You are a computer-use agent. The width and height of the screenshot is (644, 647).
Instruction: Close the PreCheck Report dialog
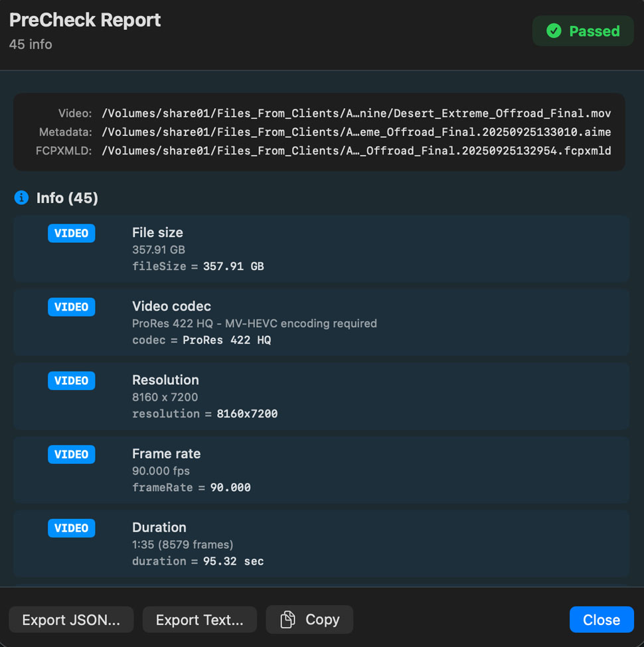[601, 620]
